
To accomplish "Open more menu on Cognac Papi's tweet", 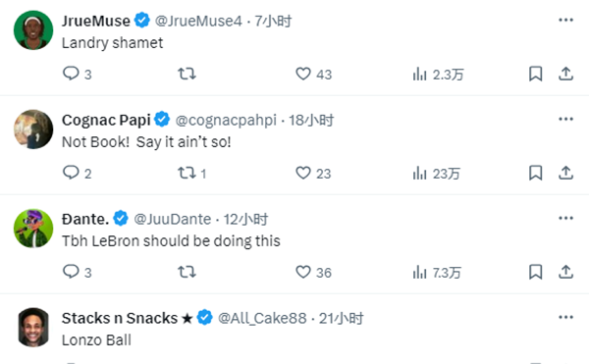I will pos(565,119).
